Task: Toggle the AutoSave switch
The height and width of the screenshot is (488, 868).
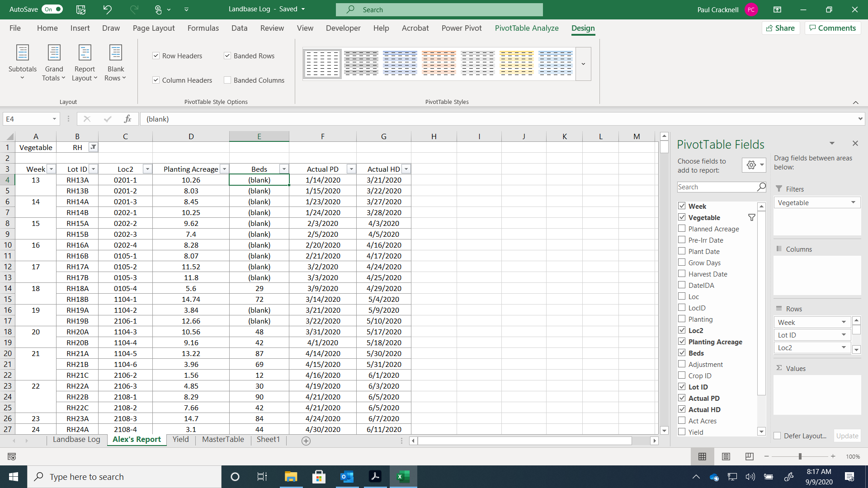Action: point(52,9)
